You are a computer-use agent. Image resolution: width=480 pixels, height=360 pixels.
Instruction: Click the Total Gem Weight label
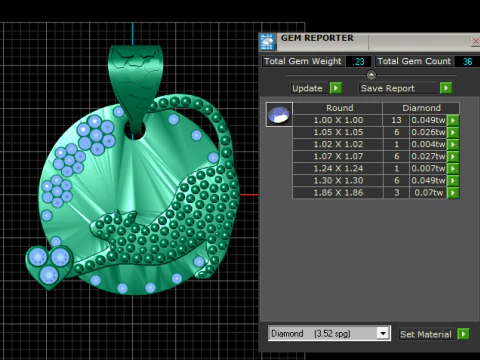pos(303,61)
